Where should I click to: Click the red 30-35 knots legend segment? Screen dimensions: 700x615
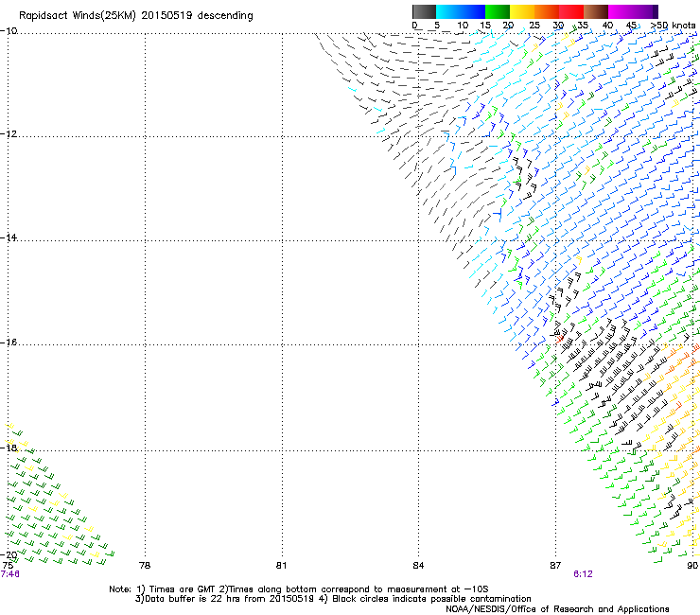571,11
